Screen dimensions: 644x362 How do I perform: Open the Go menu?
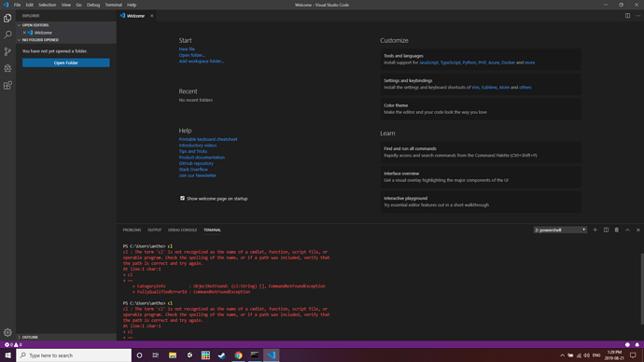(78, 5)
